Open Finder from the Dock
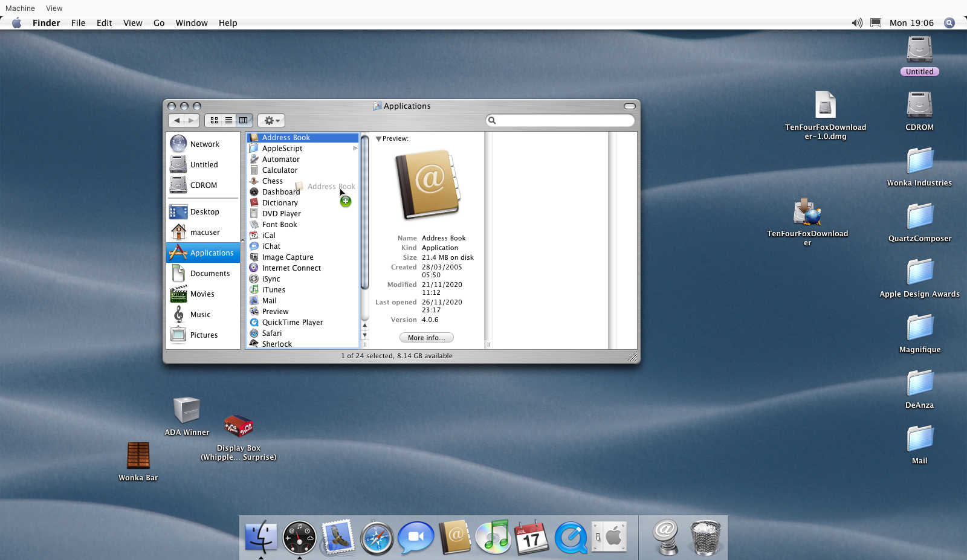Screen dimensions: 967x560 click(x=260, y=537)
